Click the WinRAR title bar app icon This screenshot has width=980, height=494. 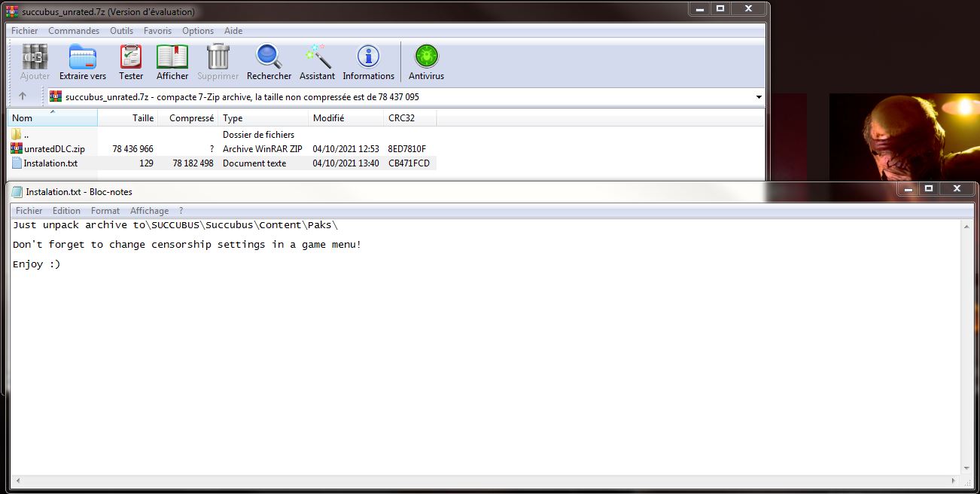(12, 11)
